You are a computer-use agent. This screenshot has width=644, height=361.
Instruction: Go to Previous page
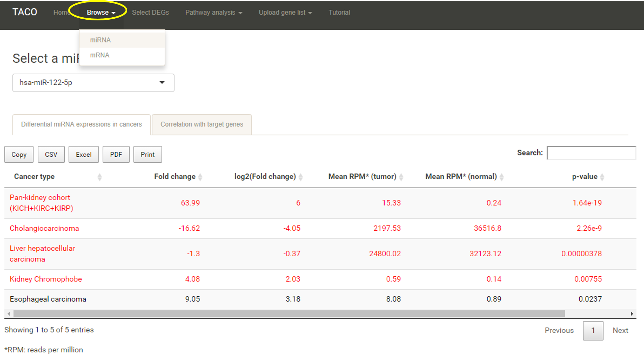click(x=559, y=331)
